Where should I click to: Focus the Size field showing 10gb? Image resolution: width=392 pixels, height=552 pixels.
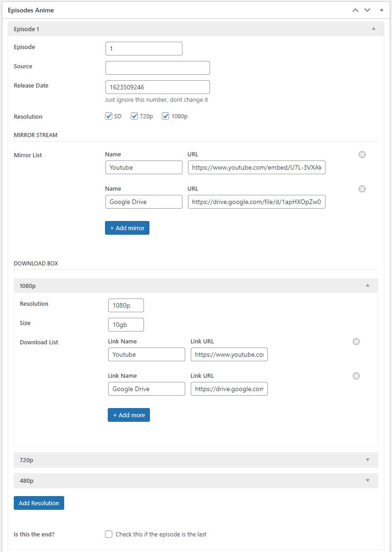126,325
